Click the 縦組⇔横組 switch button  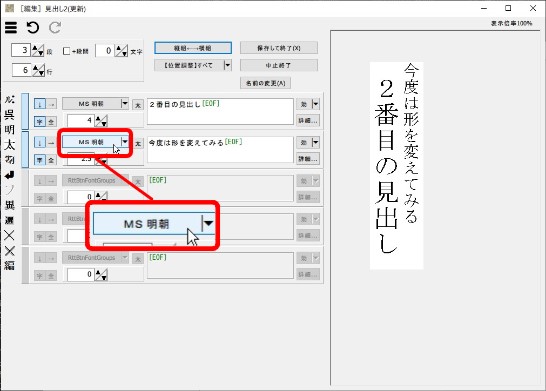click(193, 48)
